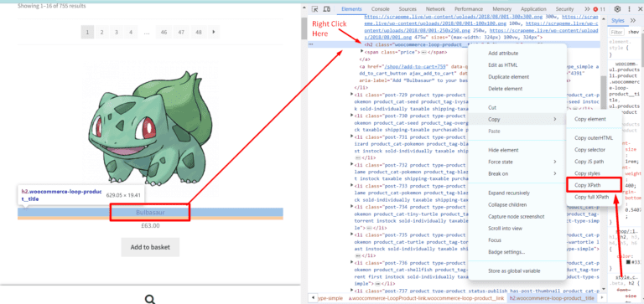
Task: Choose Copy styles
Action: 587,173
